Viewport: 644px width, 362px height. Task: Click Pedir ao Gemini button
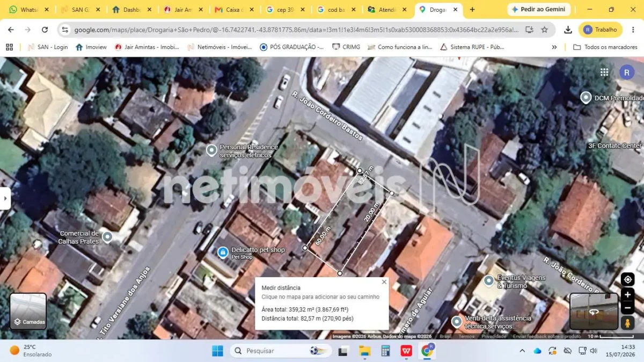[538, 9]
